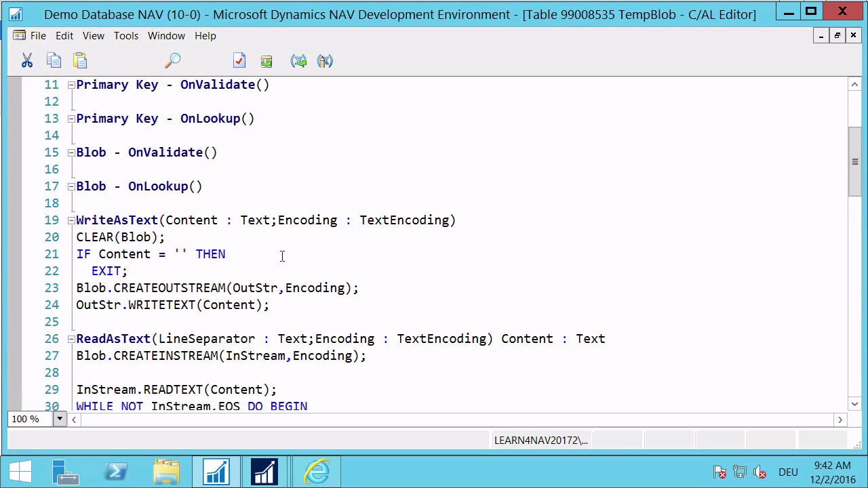Click InStream.READTEXT(Content); on line 29
The height and width of the screenshot is (488, 868).
click(x=176, y=390)
